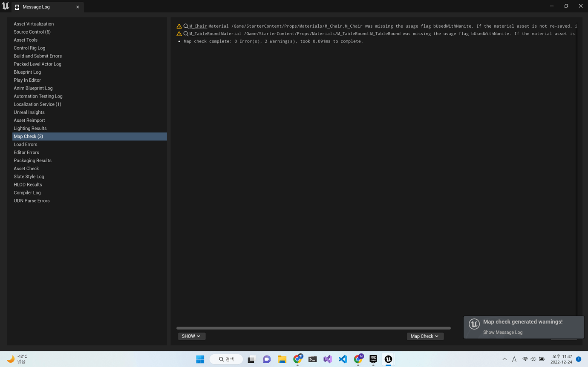588x367 pixels.
Task: Open the M_Chair material link
Action: point(197,26)
